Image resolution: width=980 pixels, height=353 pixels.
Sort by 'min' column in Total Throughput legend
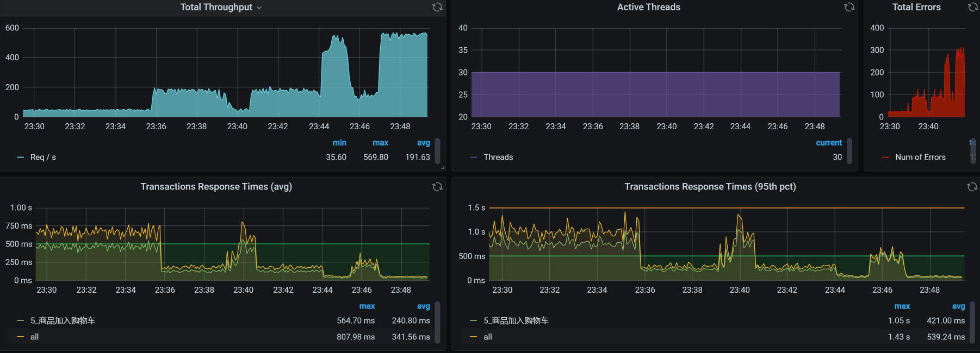pyautogui.click(x=339, y=143)
